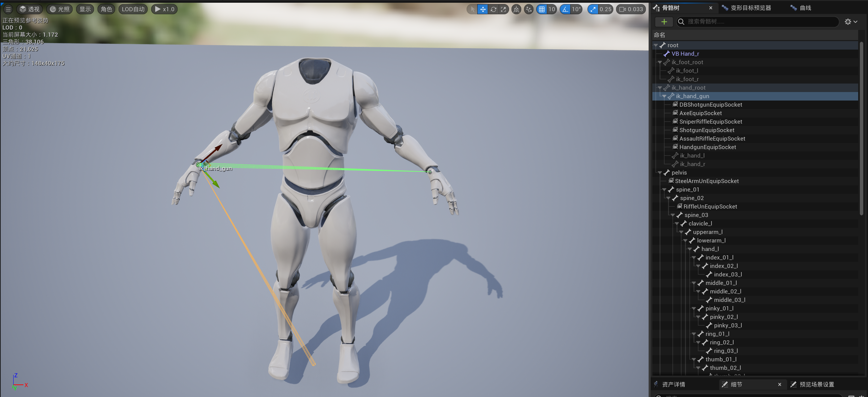The height and width of the screenshot is (397, 868).
Task: Click the green add bone plus button
Action: pos(664,22)
